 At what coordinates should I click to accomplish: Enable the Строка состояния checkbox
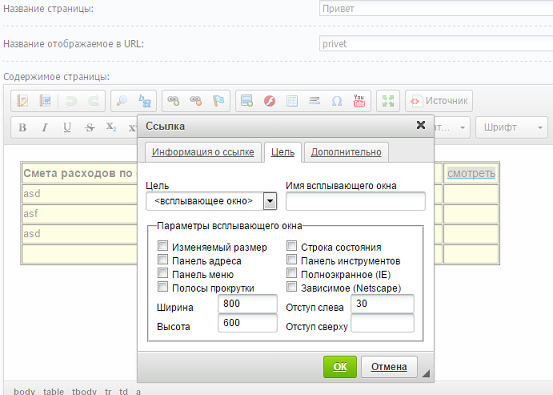pyautogui.click(x=291, y=245)
